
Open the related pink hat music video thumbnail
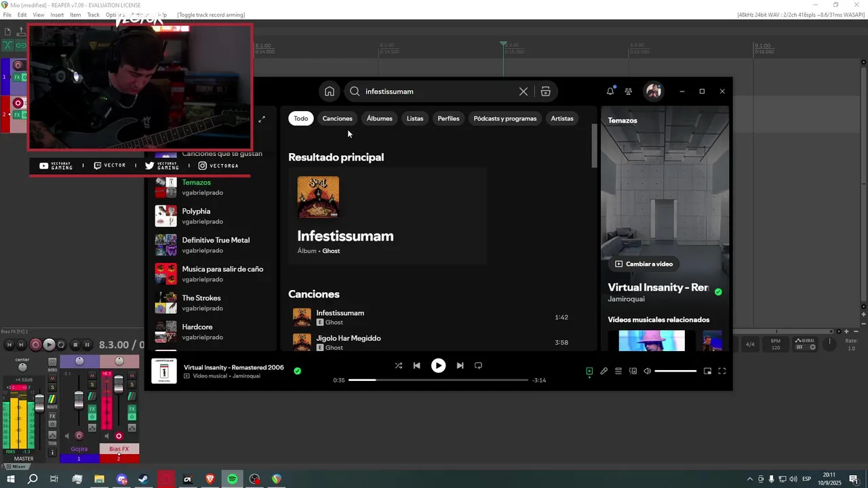click(652, 341)
